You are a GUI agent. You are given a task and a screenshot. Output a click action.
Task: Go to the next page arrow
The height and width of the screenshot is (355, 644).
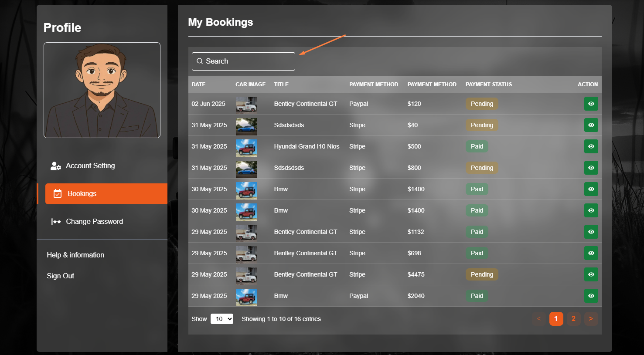point(591,319)
